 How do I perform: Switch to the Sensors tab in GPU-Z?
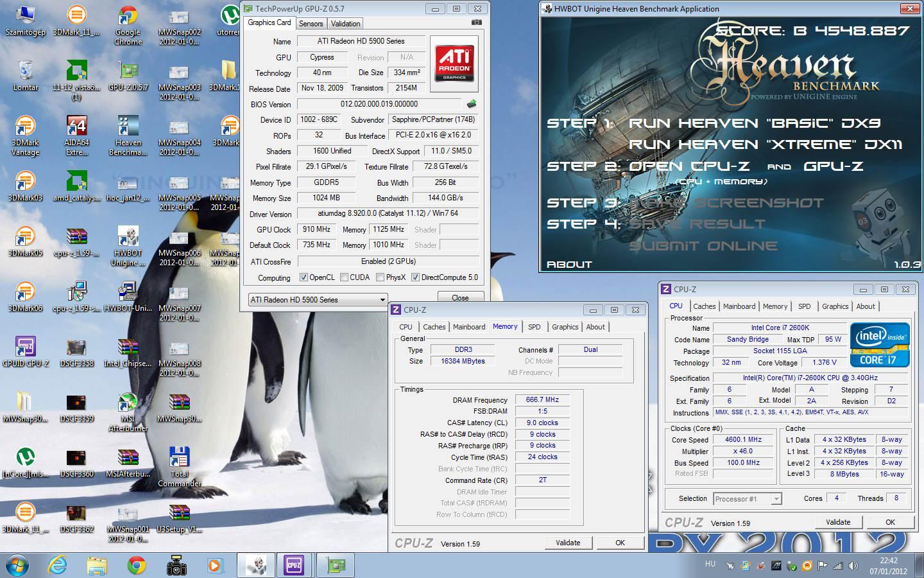point(311,24)
